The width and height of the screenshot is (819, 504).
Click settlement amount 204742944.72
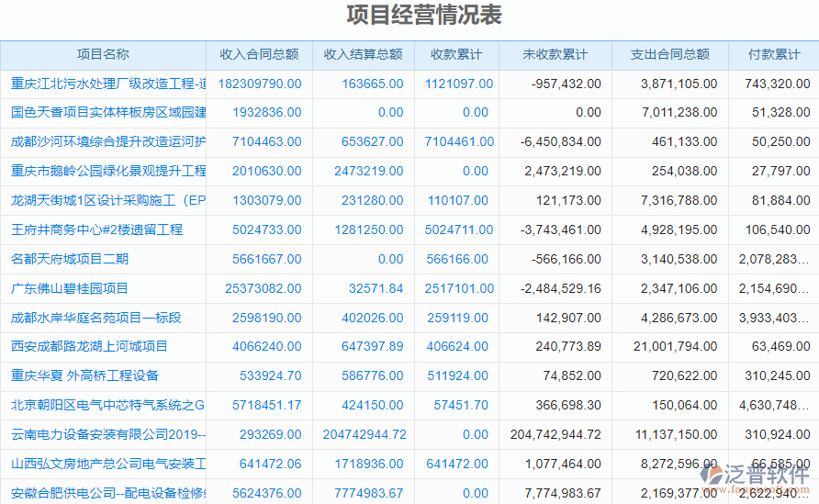point(363,434)
